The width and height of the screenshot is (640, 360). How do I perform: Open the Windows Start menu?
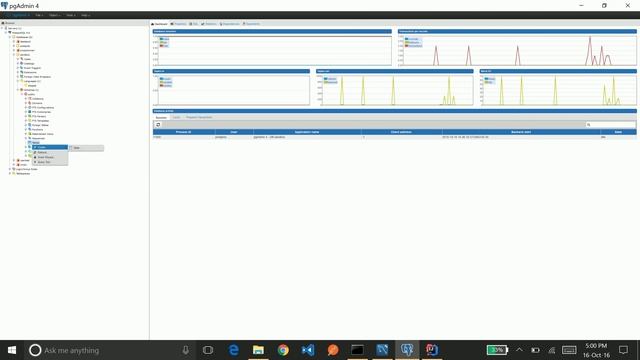point(12,350)
